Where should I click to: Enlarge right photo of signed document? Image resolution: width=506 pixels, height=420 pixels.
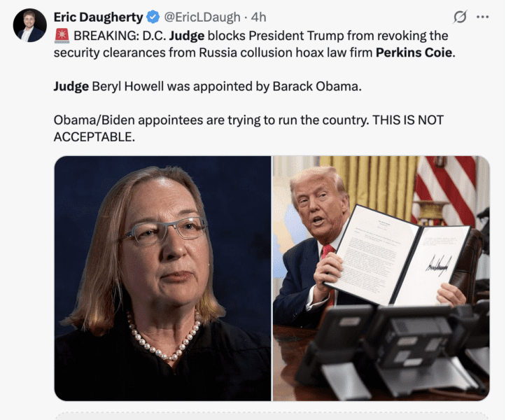point(381,279)
